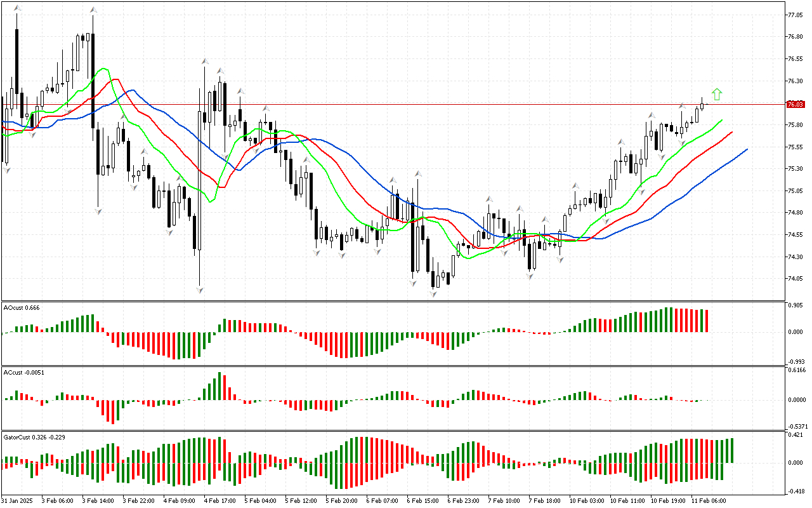Click the 10 Feb 11:00 time label

(x=627, y=501)
